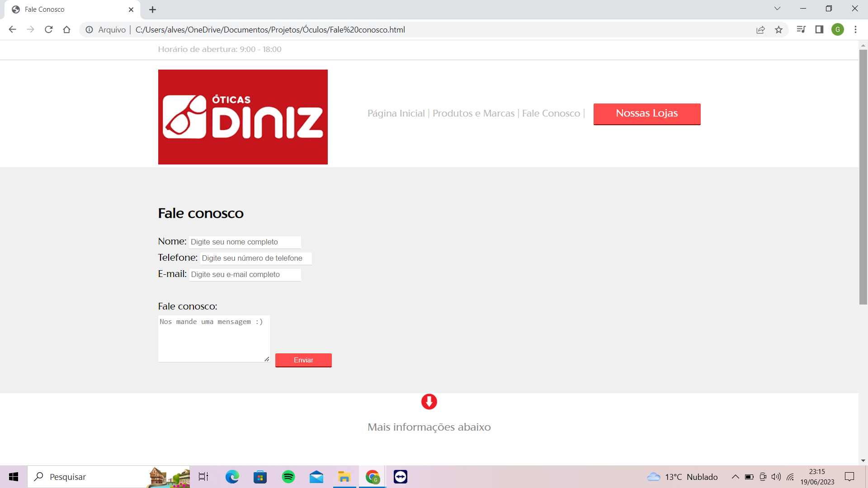Go to Página Inicial link
Screen dimensions: 868x488
click(x=396, y=113)
